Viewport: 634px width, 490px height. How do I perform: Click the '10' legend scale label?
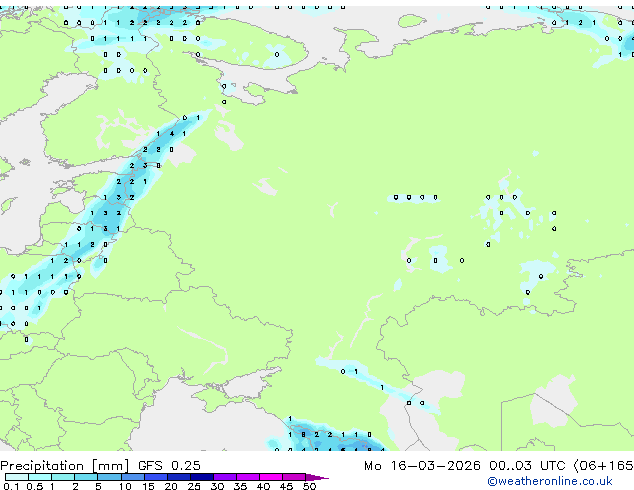click(125, 486)
